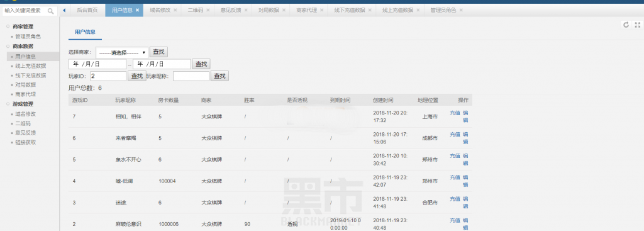The image size is (644, 231).
Task: Click 编辑 for player 相知，相伴
Action: [x=465, y=116]
